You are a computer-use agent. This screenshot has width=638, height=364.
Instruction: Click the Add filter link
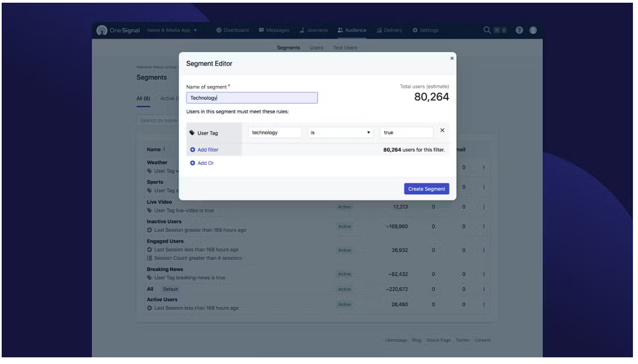click(x=209, y=150)
